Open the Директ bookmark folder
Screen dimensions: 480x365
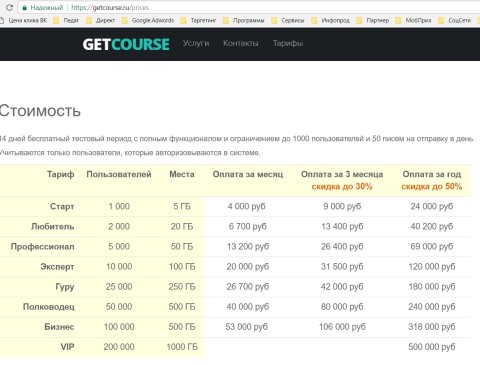(x=101, y=20)
